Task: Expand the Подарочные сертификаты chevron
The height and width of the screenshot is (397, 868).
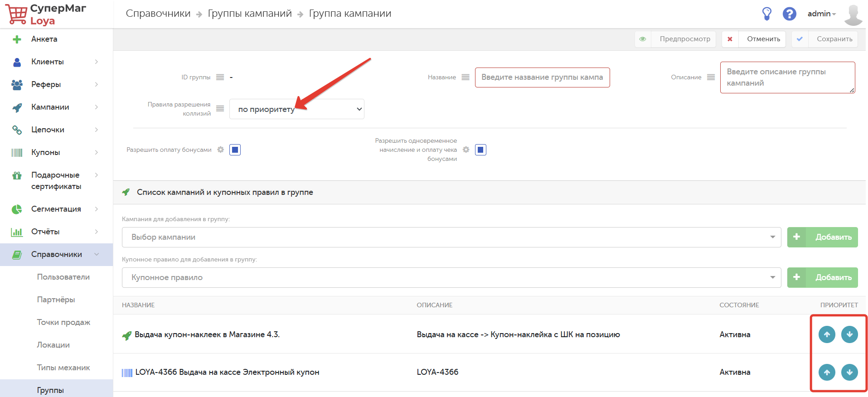Action: click(97, 175)
